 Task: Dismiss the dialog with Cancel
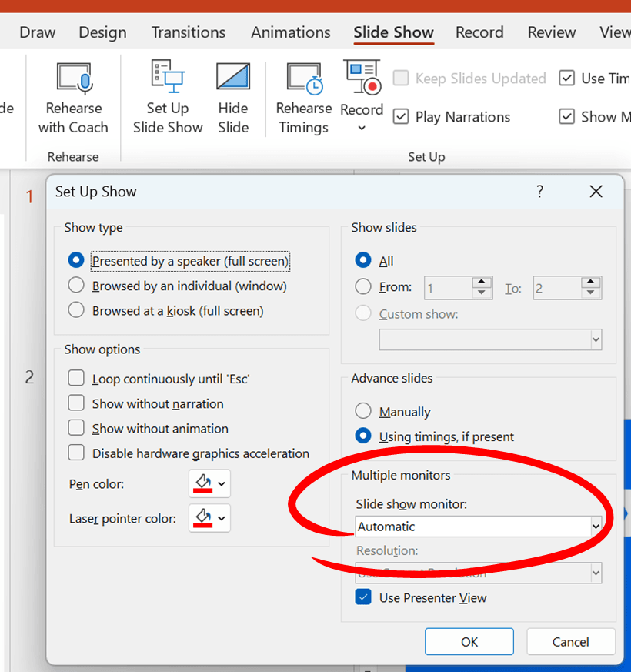pos(570,641)
